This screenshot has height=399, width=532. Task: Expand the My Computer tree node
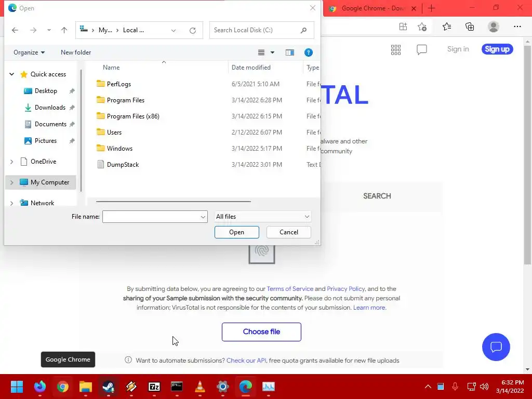coord(11,182)
